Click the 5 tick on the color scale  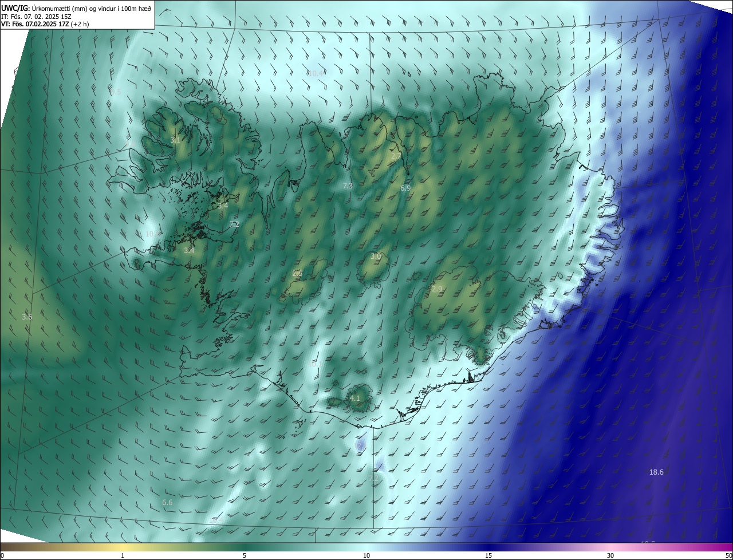[x=245, y=555]
